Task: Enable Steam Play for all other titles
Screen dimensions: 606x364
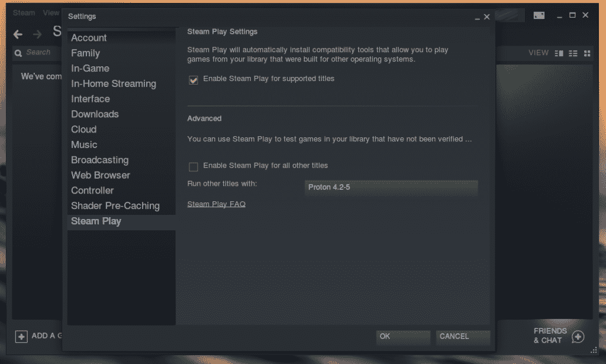Action: (194, 166)
